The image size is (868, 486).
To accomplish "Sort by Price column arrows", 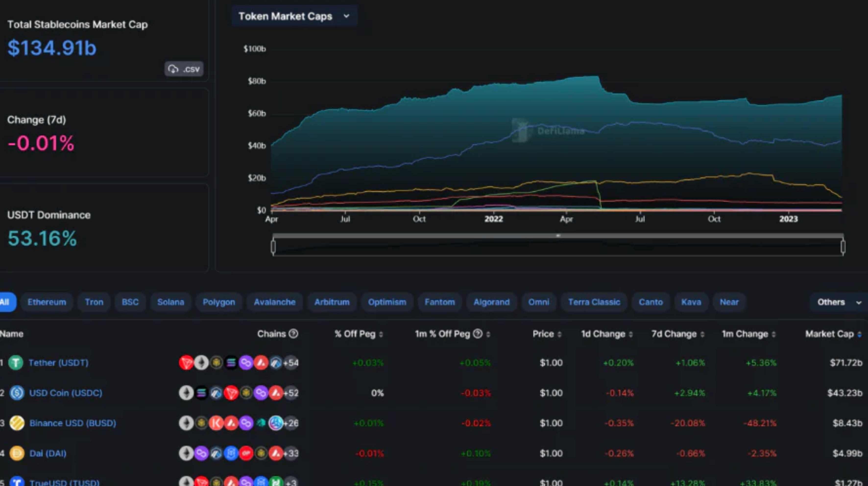I will (x=559, y=334).
